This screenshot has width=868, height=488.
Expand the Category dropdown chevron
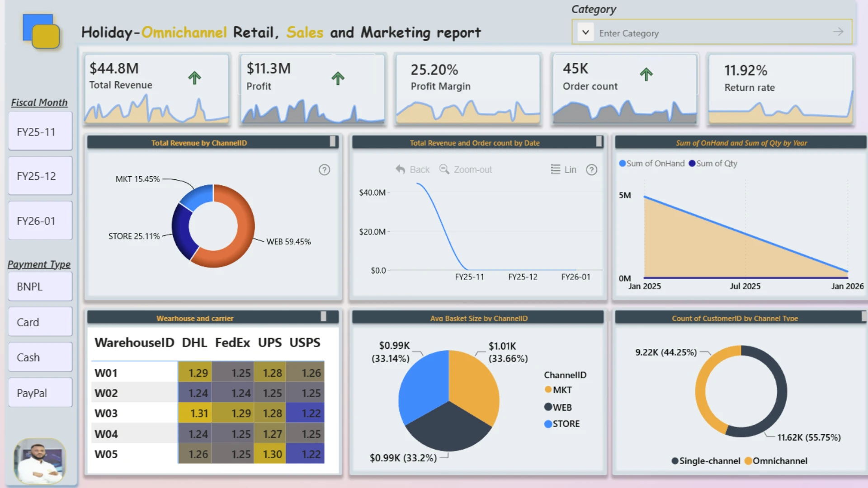pyautogui.click(x=585, y=32)
